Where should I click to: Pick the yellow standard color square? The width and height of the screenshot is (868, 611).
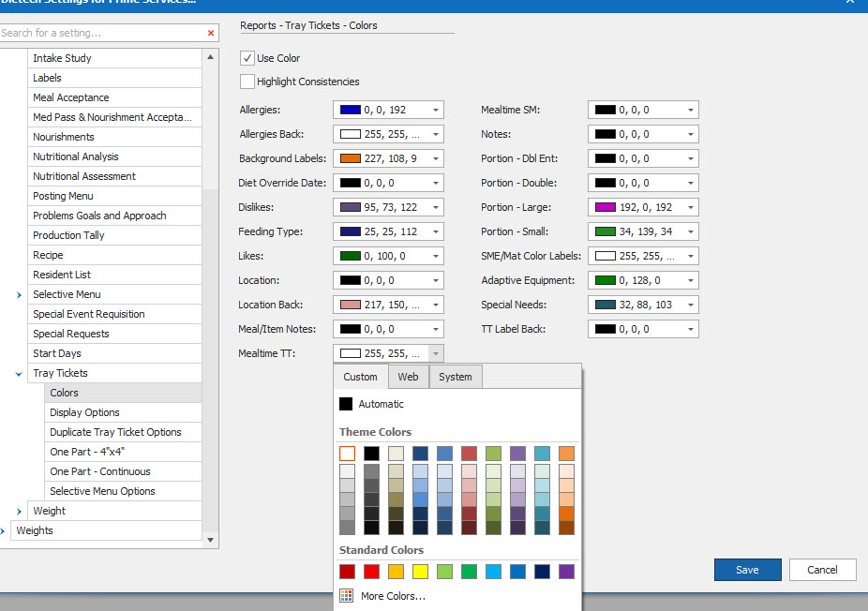pos(420,572)
